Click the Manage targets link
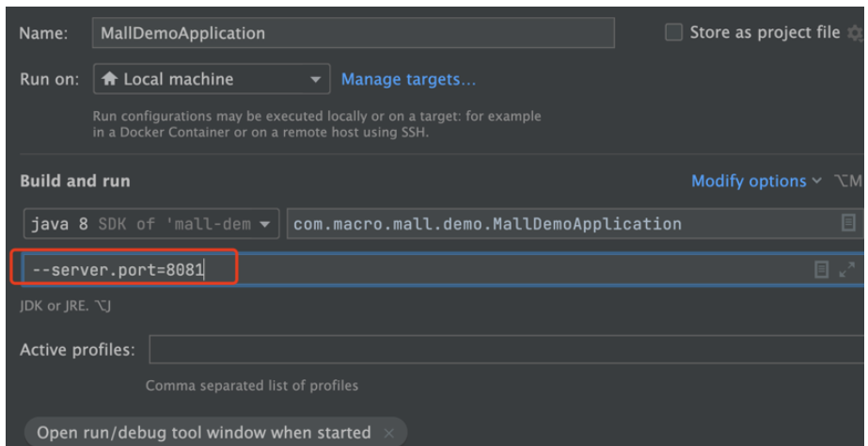This screenshot has height=446, width=868. tap(408, 79)
